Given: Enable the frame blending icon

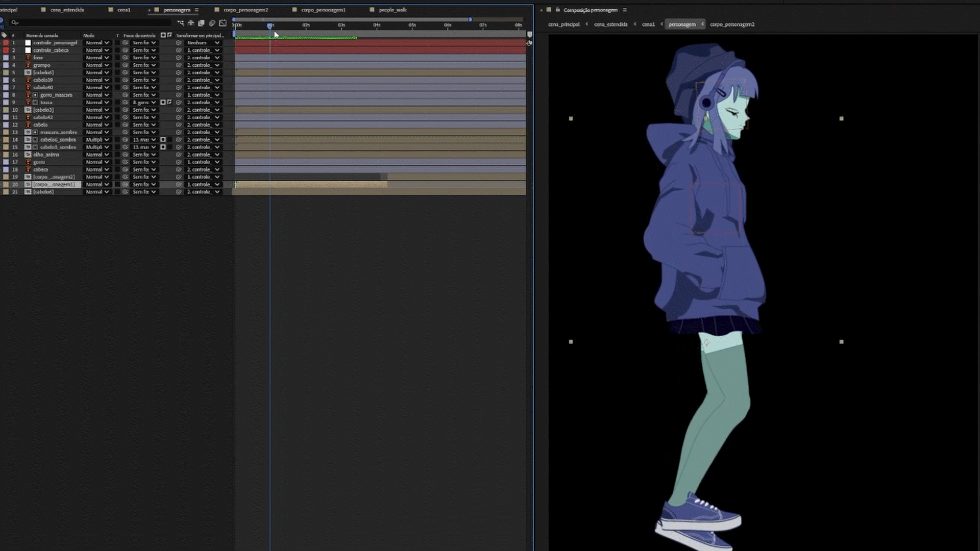Looking at the screenshot, I should click(201, 23).
